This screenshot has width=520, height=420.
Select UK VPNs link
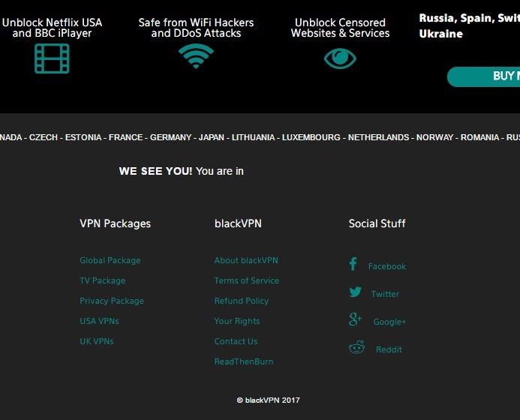(x=97, y=341)
